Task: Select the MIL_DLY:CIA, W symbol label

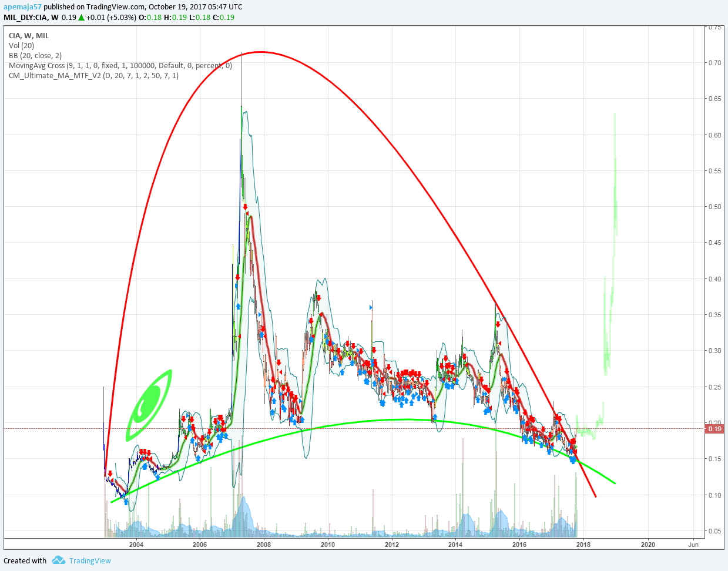Action: 31,17
